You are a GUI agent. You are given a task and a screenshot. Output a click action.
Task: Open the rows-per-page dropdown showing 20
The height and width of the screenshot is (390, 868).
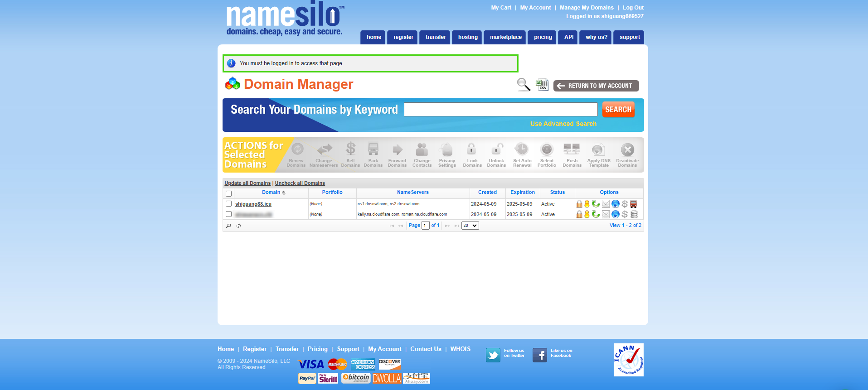coord(470,226)
